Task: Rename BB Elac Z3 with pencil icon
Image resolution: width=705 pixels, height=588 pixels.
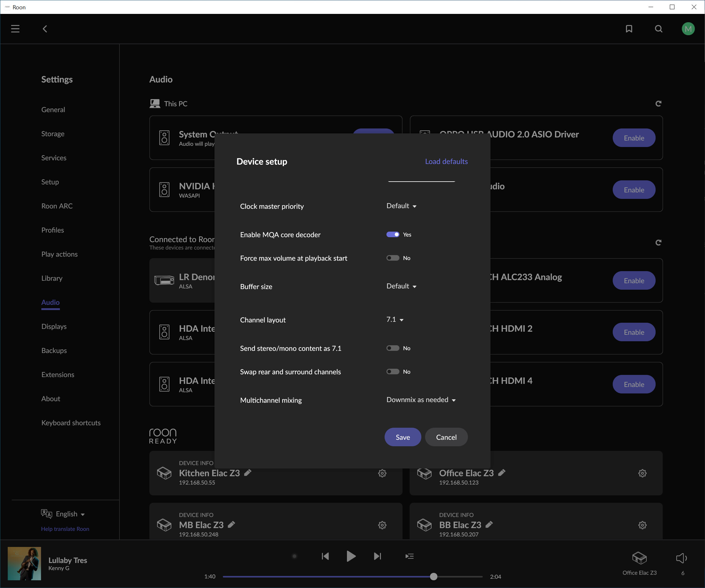Action: click(489, 524)
